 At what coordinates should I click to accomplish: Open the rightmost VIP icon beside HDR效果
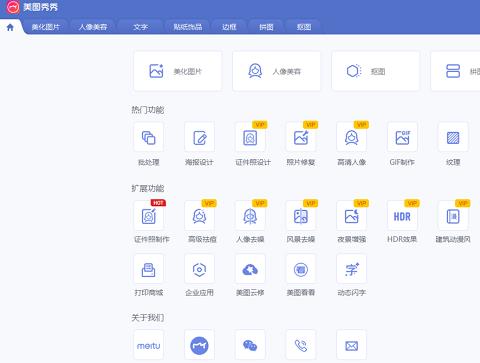click(x=453, y=216)
